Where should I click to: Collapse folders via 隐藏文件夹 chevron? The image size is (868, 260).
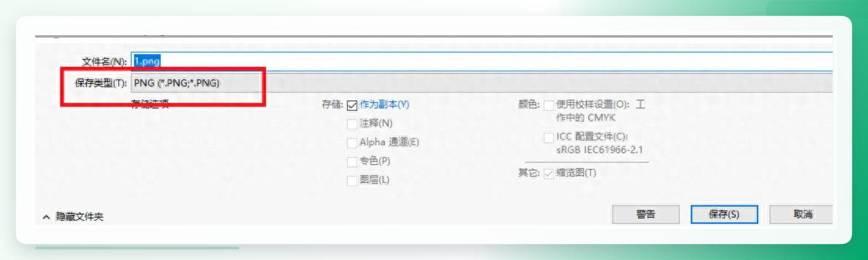click(x=46, y=217)
